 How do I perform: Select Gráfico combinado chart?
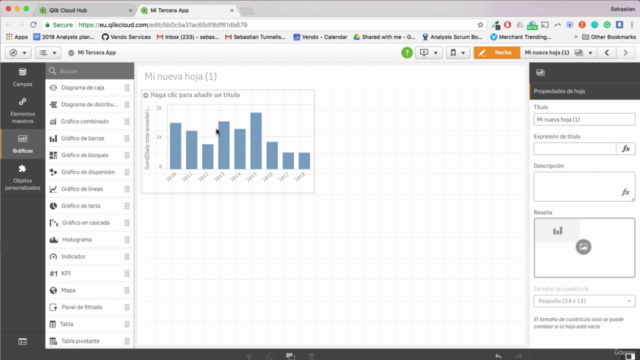coord(89,121)
